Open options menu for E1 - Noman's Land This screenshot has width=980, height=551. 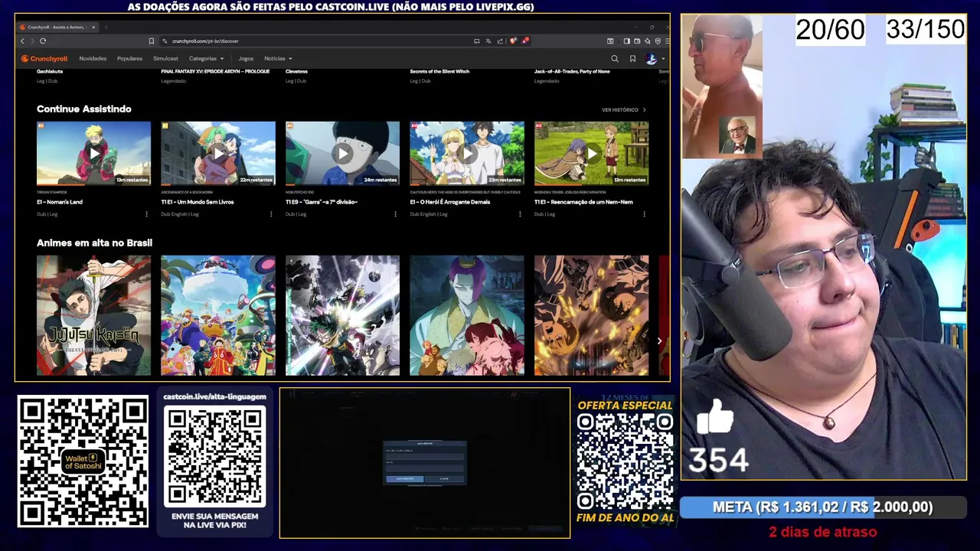pos(146,214)
